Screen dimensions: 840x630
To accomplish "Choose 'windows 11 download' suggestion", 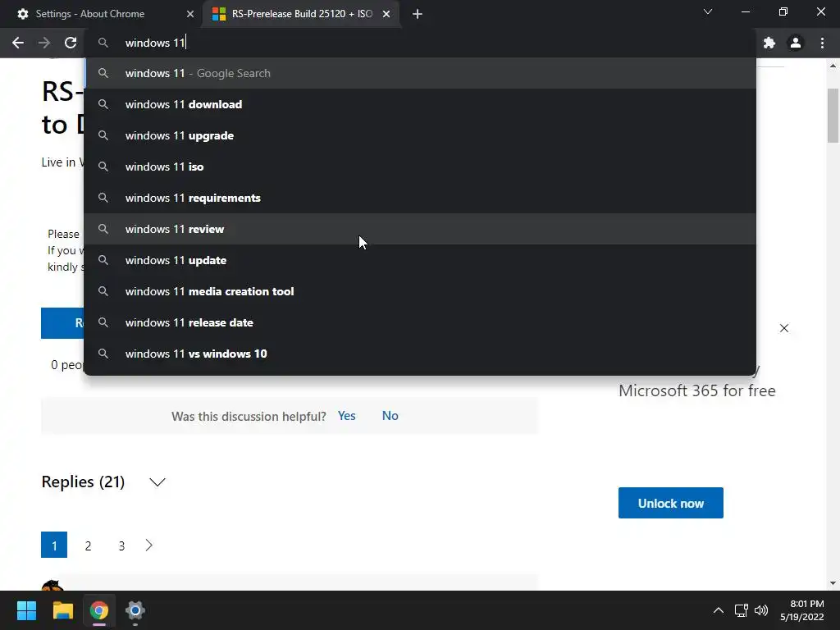I will point(420,104).
